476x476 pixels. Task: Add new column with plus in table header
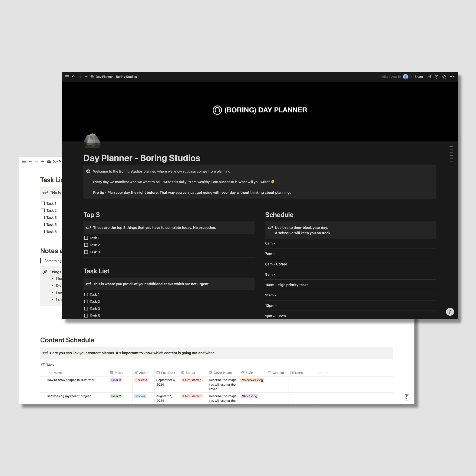320,373
